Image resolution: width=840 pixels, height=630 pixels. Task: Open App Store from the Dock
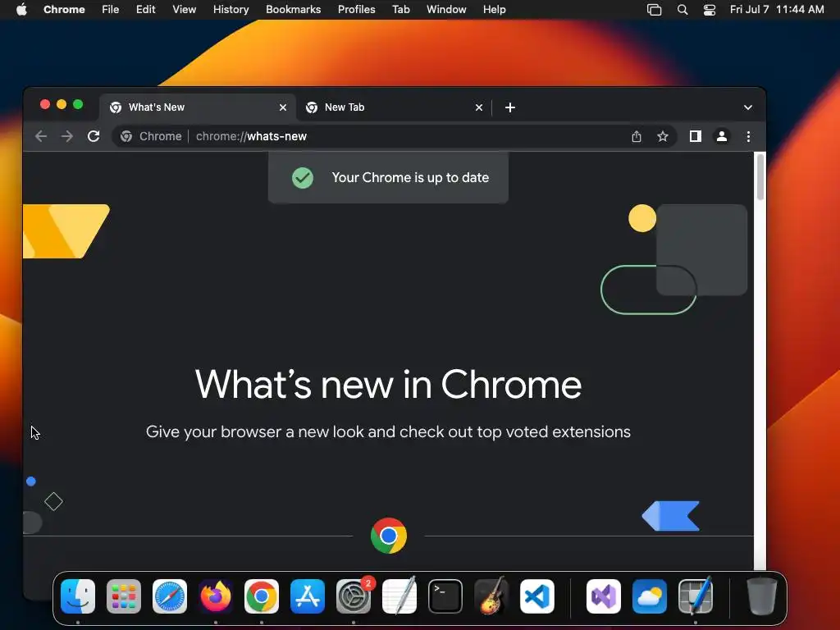click(308, 596)
